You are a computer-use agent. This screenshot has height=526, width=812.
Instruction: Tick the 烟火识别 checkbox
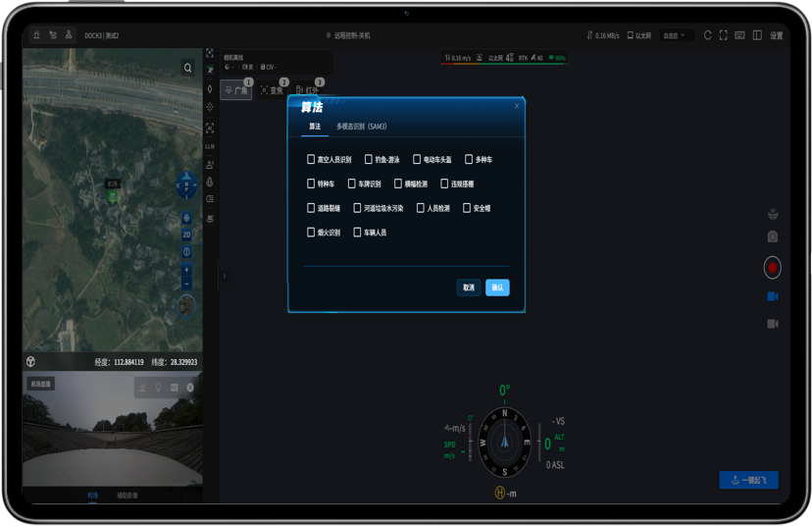coord(311,233)
